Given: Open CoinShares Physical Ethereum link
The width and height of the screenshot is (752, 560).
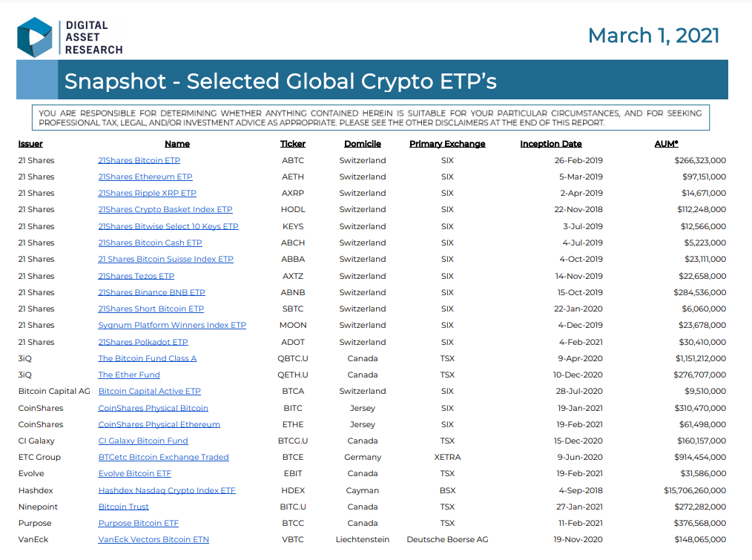Looking at the screenshot, I should 159,424.
